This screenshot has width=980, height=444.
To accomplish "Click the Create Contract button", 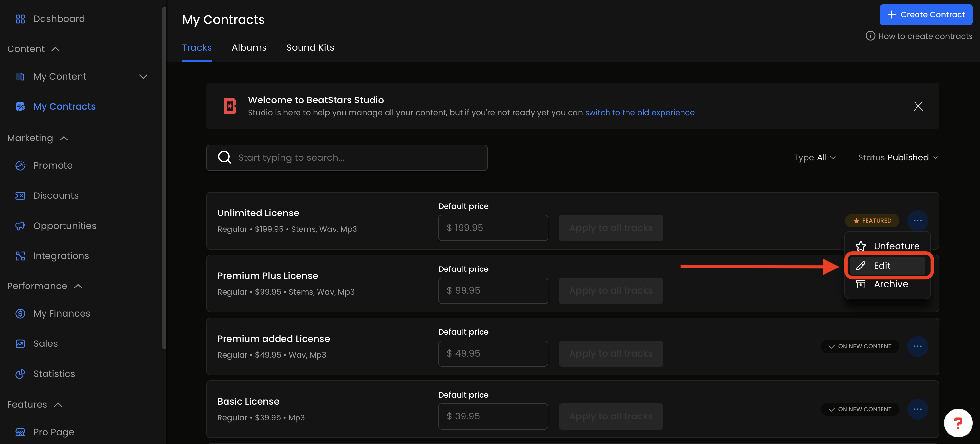I will 926,14.
